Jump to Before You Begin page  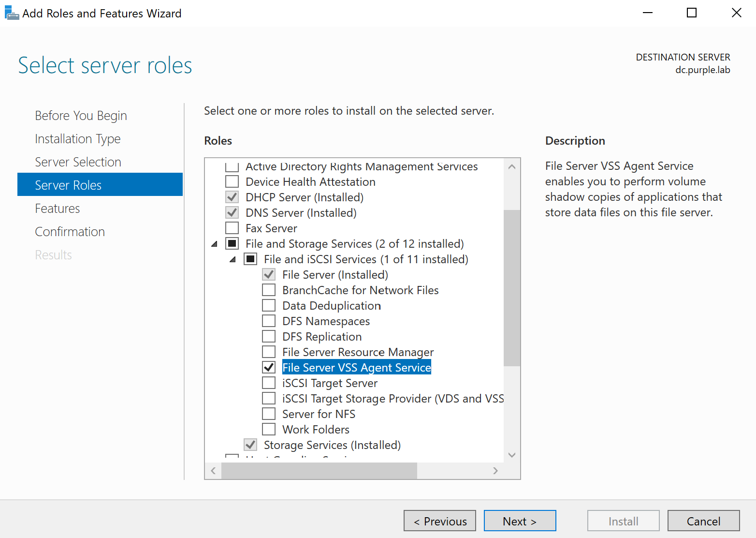[81, 116]
